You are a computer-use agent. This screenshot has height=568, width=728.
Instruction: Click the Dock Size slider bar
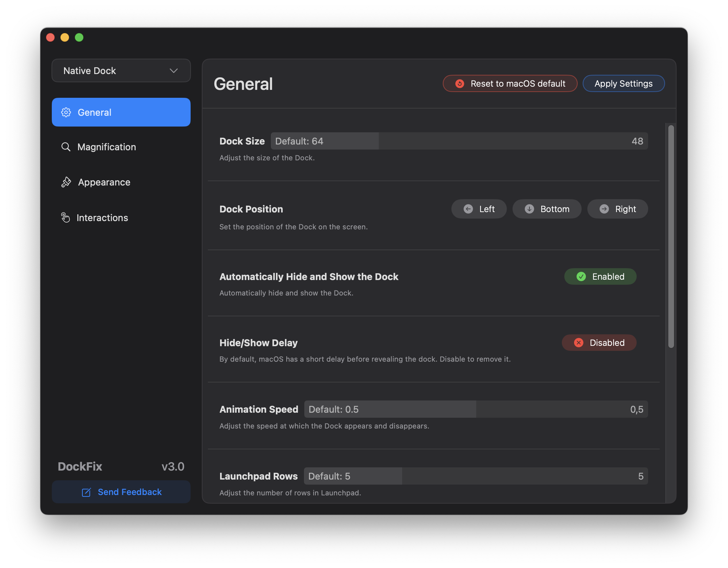point(459,141)
